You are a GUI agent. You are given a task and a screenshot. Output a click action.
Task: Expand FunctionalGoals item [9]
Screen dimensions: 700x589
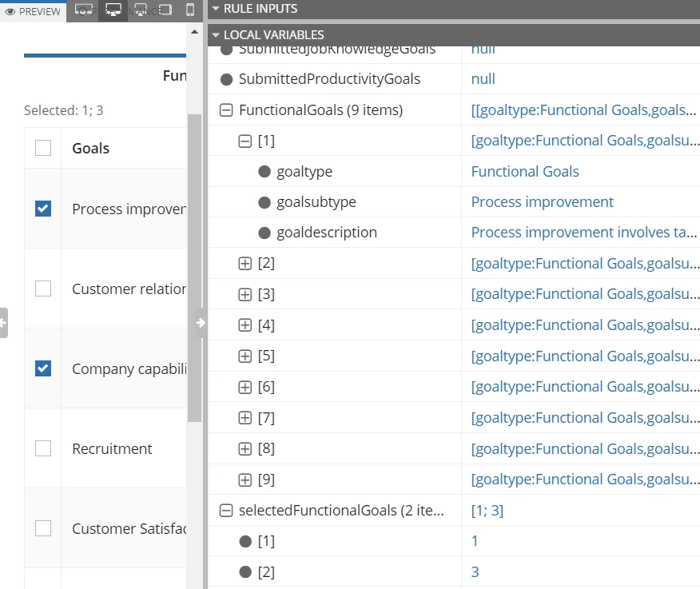(245, 480)
